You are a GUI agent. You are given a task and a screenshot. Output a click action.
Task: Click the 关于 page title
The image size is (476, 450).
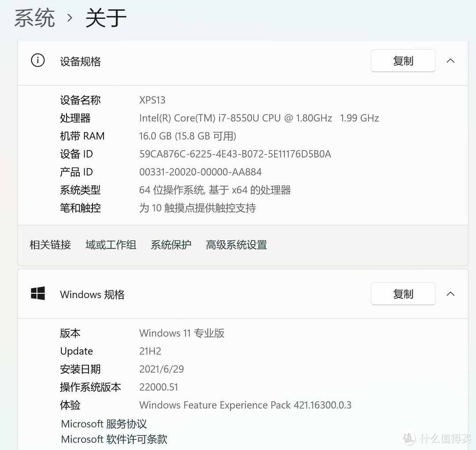106,18
